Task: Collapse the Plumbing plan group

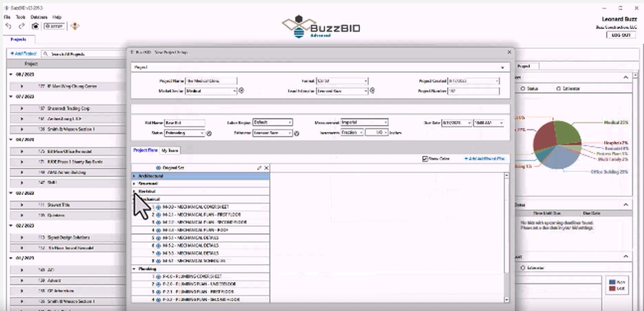Action: click(135, 269)
